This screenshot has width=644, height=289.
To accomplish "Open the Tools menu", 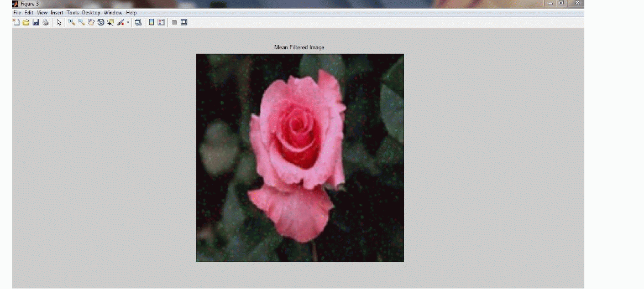I will pos(72,12).
